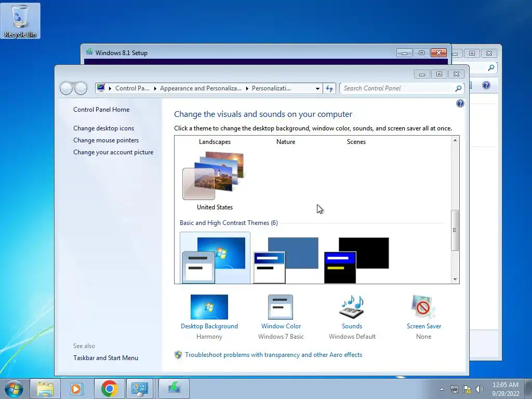
Task: Open Windows Explorer from the taskbar
Action: [45, 389]
